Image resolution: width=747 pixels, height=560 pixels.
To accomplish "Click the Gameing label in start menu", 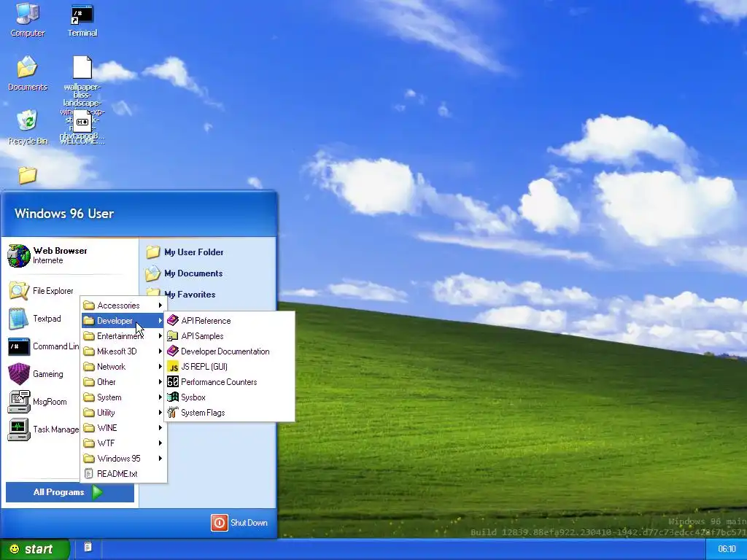I will pyautogui.click(x=47, y=374).
